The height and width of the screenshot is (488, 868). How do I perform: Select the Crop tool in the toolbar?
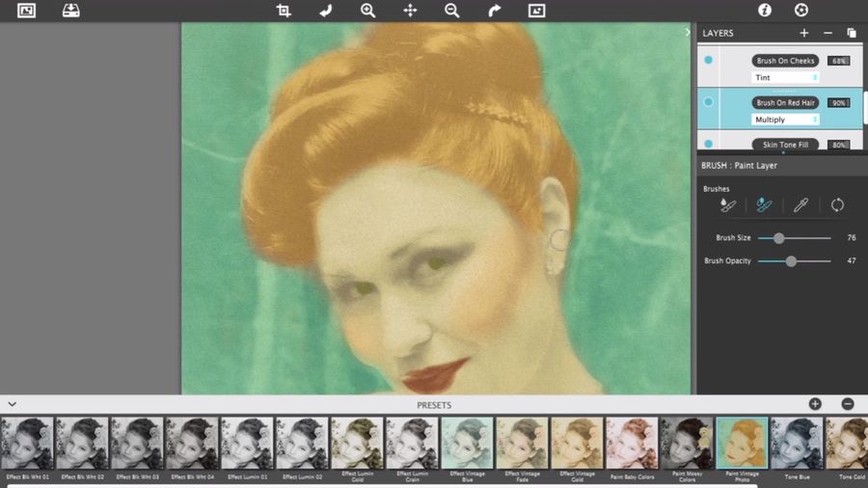click(x=284, y=11)
